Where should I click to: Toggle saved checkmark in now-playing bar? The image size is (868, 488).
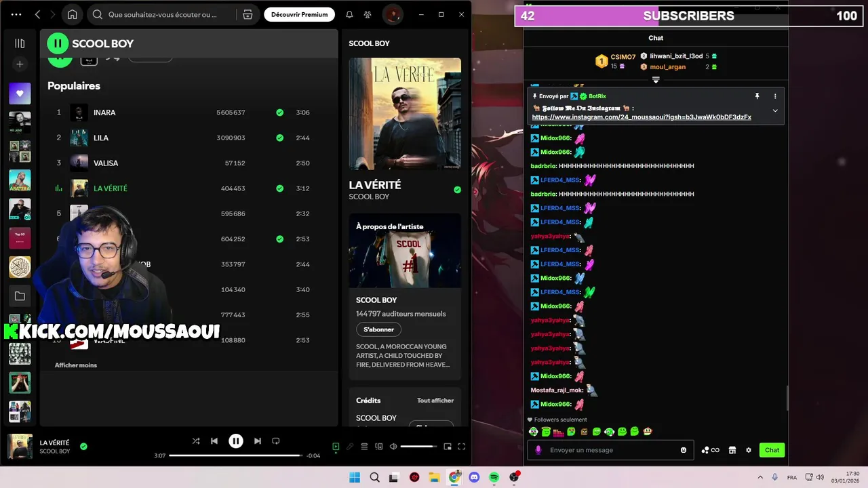point(83,447)
